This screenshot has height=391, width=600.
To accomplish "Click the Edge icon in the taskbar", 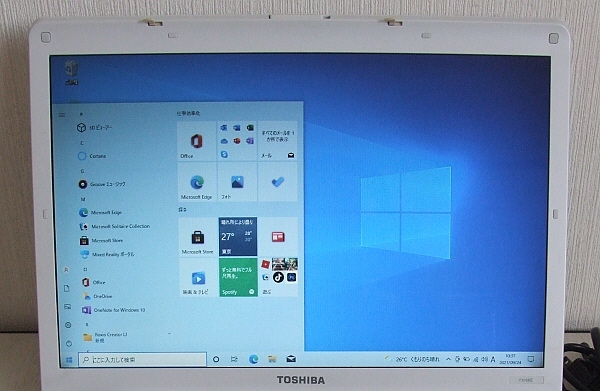I will pyautogui.click(x=253, y=359).
